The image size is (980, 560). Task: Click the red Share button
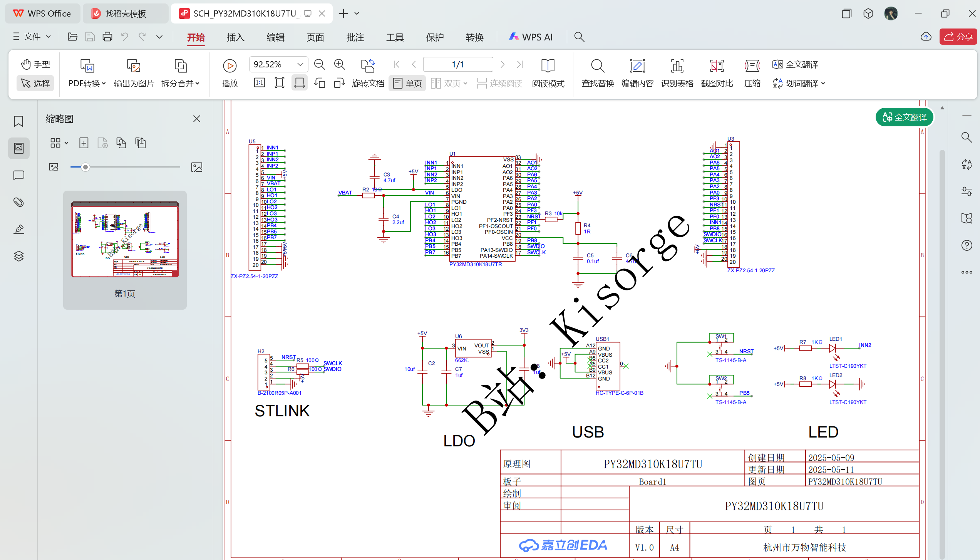[x=958, y=37]
